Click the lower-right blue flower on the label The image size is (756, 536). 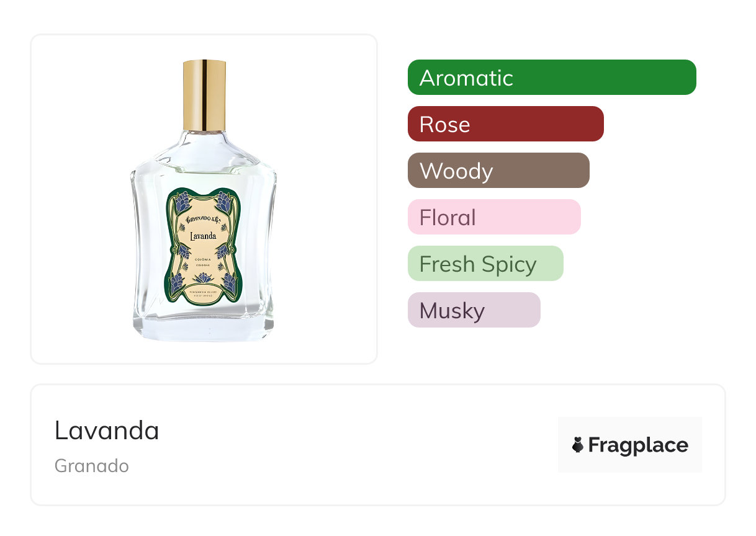(230, 282)
